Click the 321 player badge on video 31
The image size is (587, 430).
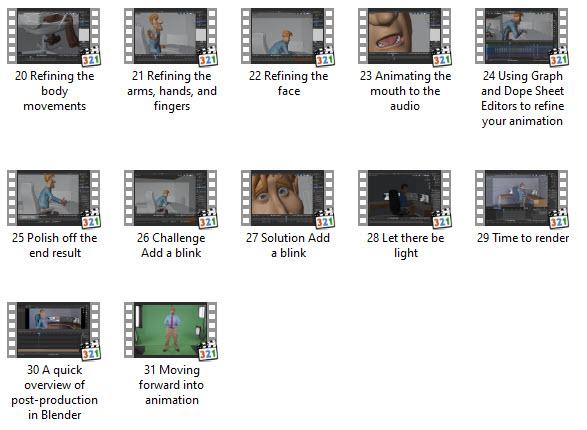click(208, 351)
